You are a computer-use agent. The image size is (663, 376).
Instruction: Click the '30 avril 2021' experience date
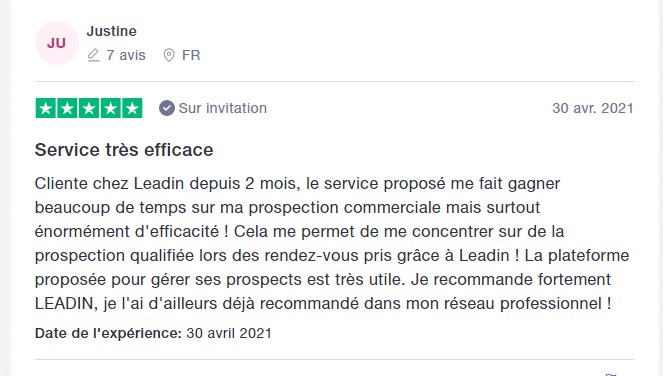click(x=229, y=333)
